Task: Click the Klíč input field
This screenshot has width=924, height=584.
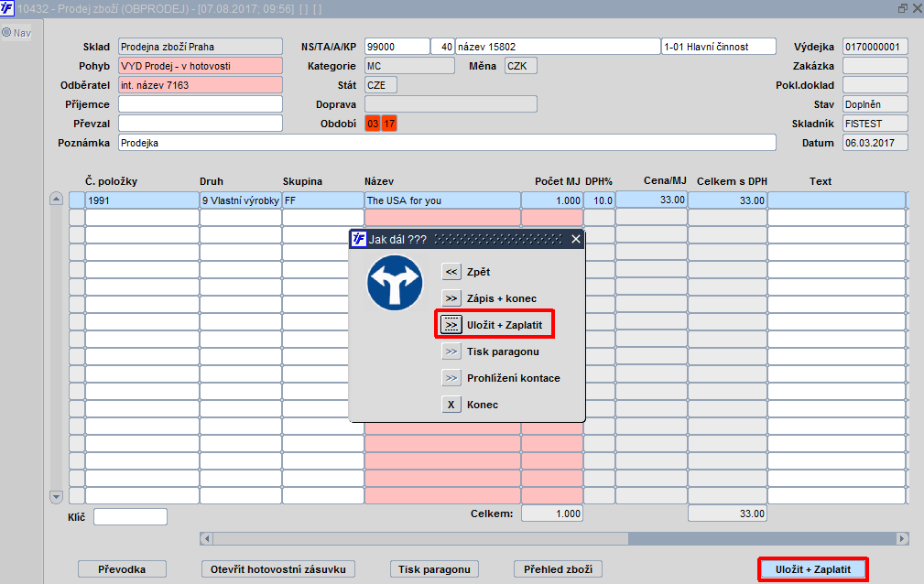Action: (130, 517)
